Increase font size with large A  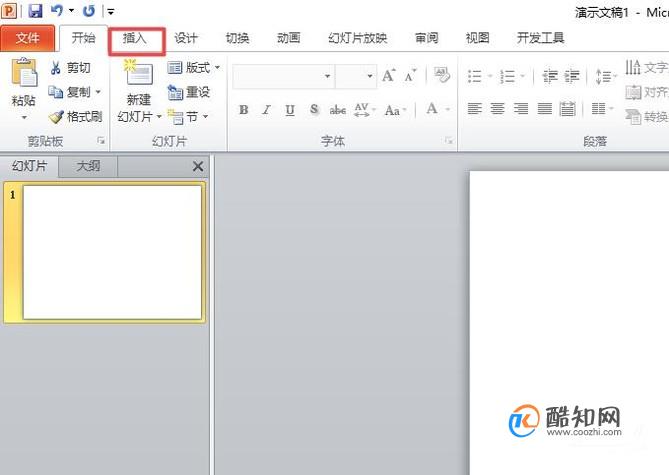(388, 76)
